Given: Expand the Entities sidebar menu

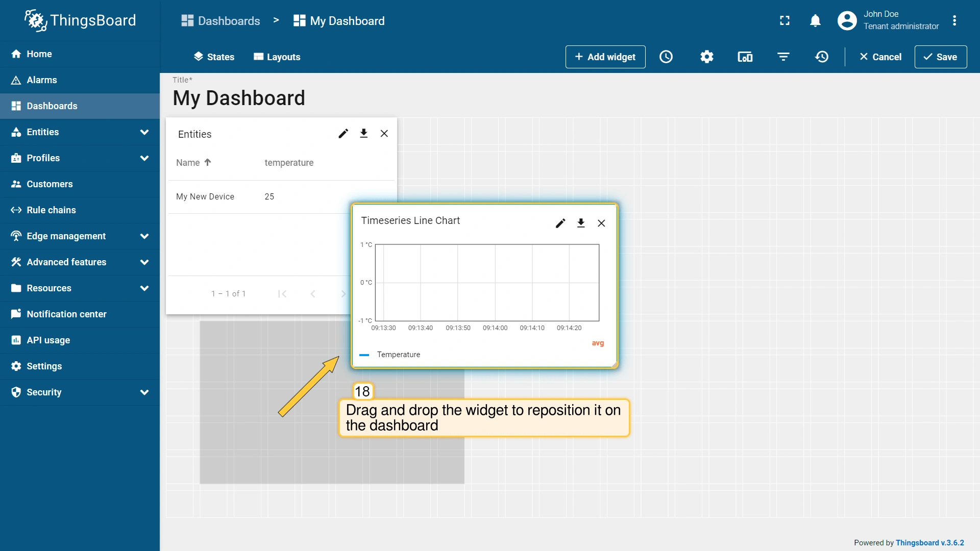Looking at the screenshot, I should coord(144,132).
